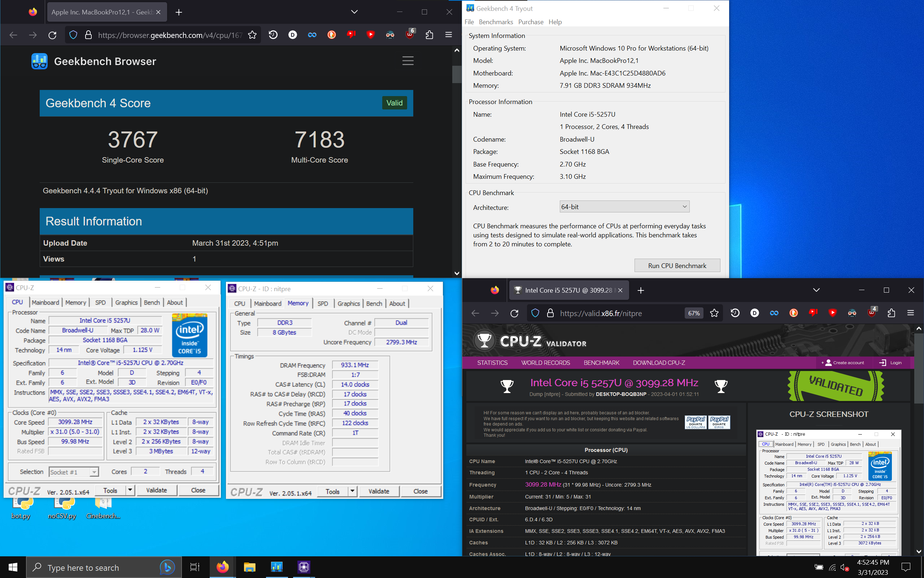924x578 pixels.
Task: Open Firefox application menu in Geekbench window
Action: pos(449,35)
